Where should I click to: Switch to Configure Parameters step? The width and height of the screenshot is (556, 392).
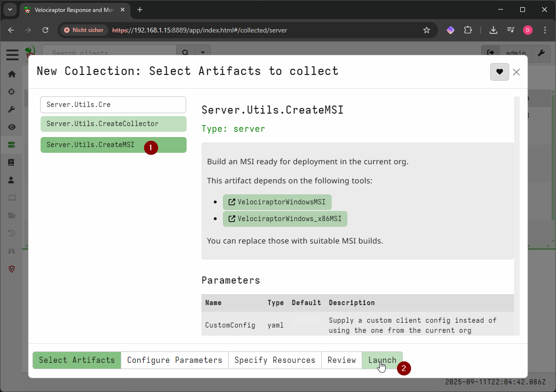(x=175, y=360)
